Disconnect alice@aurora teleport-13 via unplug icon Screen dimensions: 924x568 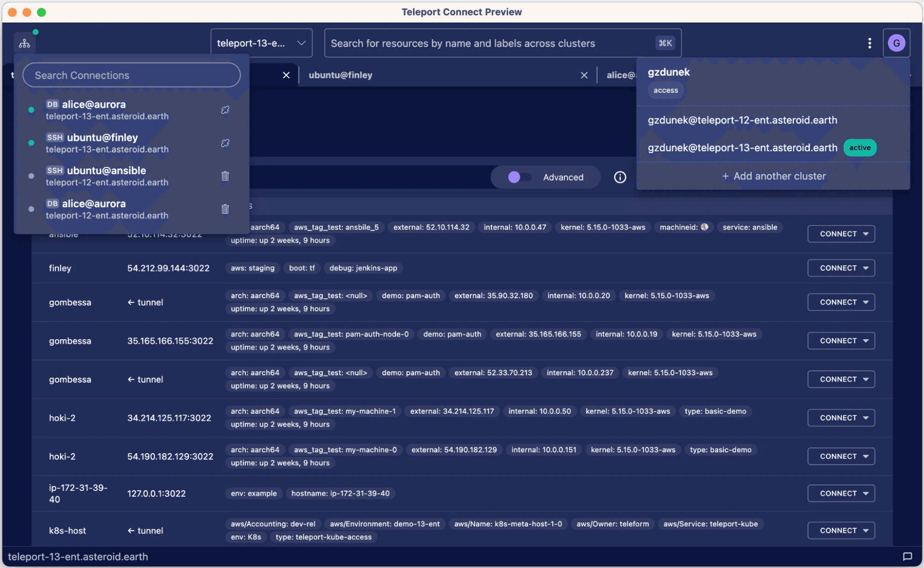click(225, 110)
